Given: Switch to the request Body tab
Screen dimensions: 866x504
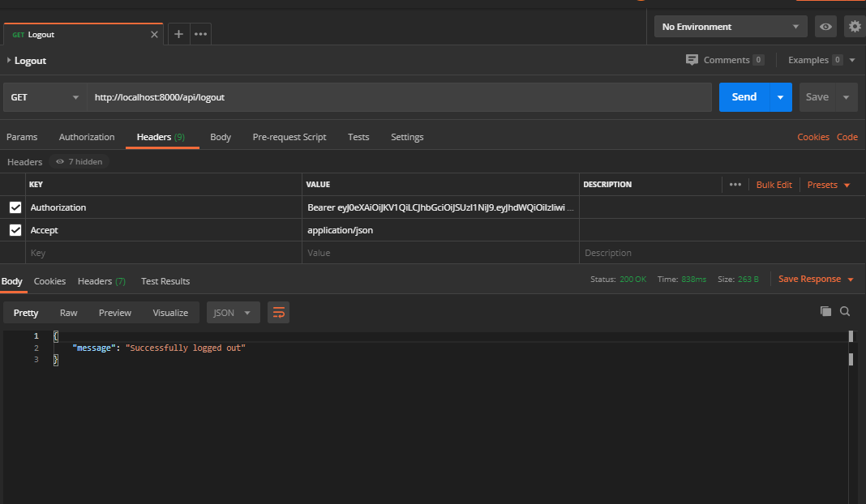Looking at the screenshot, I should [x=221, y=137].
